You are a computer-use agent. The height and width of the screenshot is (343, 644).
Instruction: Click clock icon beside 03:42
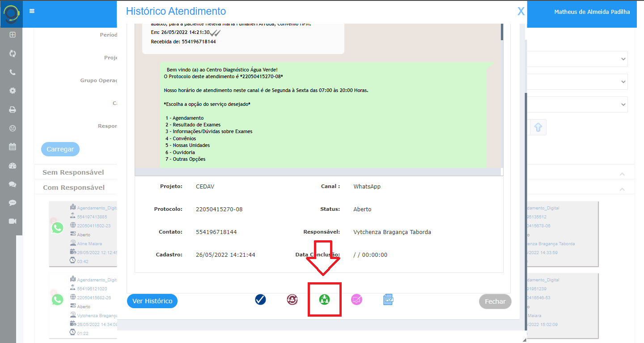coord(72,261)
